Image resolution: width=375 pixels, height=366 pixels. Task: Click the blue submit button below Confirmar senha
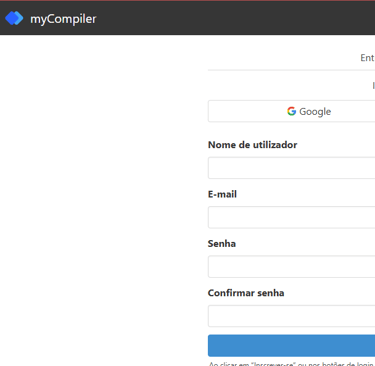point(292,346)
